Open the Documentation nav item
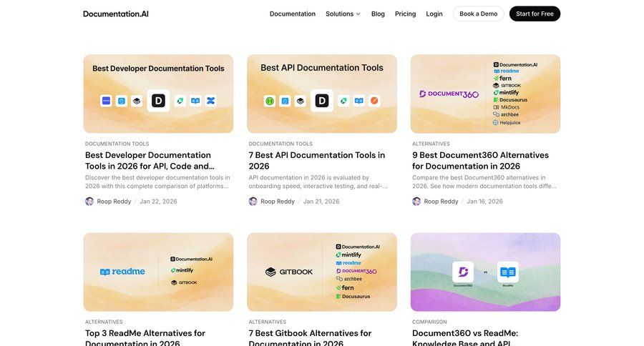 293,14
